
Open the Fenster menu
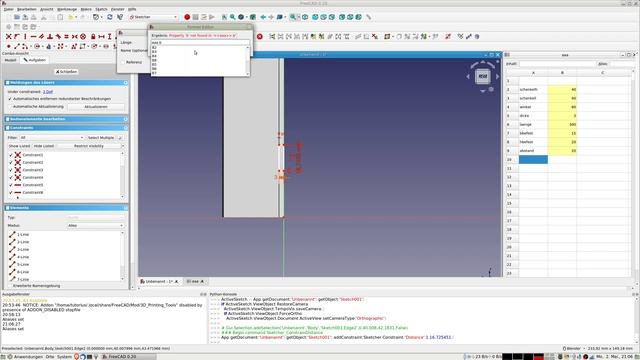(x=118, y=9)
